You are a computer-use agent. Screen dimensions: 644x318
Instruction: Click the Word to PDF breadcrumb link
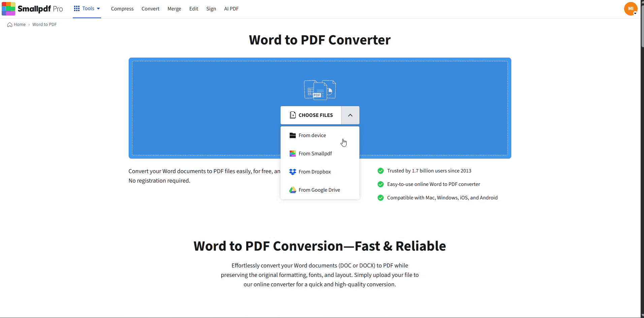[x=44, y=24]
